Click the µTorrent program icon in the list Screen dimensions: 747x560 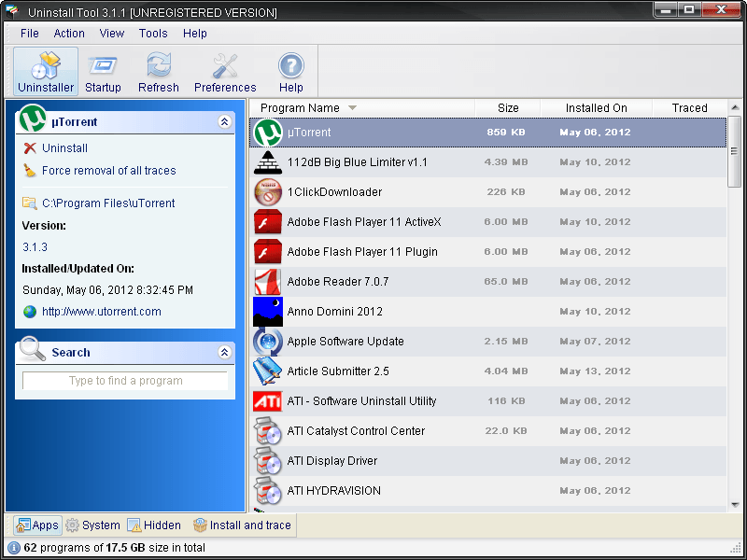click(266, 132)
